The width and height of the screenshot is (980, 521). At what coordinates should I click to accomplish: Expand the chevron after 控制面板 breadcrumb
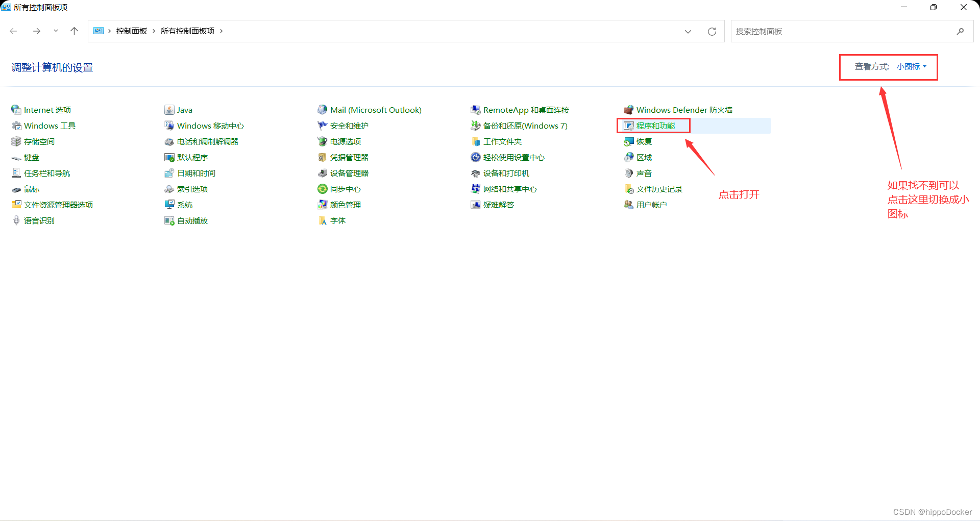154,31
